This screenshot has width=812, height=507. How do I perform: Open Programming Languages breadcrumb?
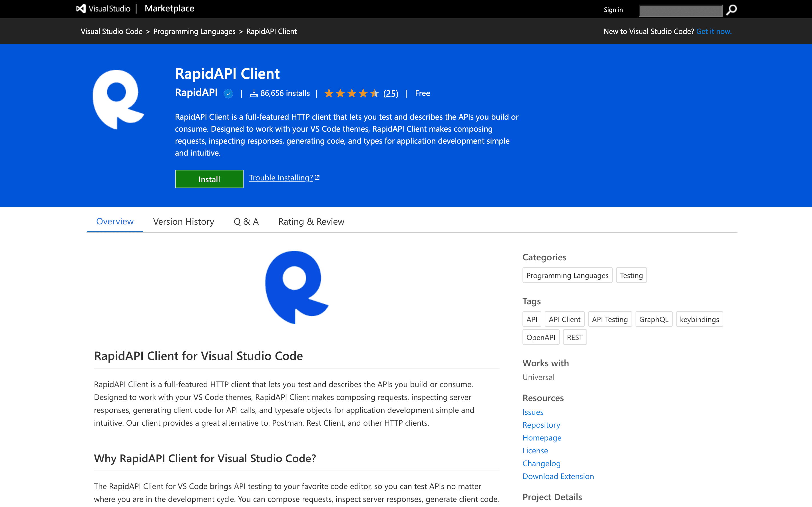(194, 31)
